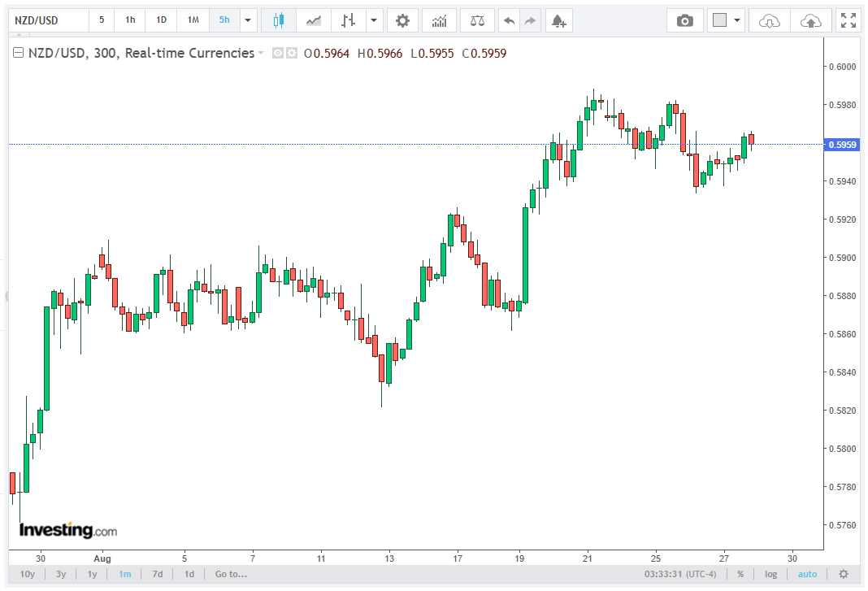Expand bar style dropdown arrow
Screen dimensions: 868x591
(374, 20)
